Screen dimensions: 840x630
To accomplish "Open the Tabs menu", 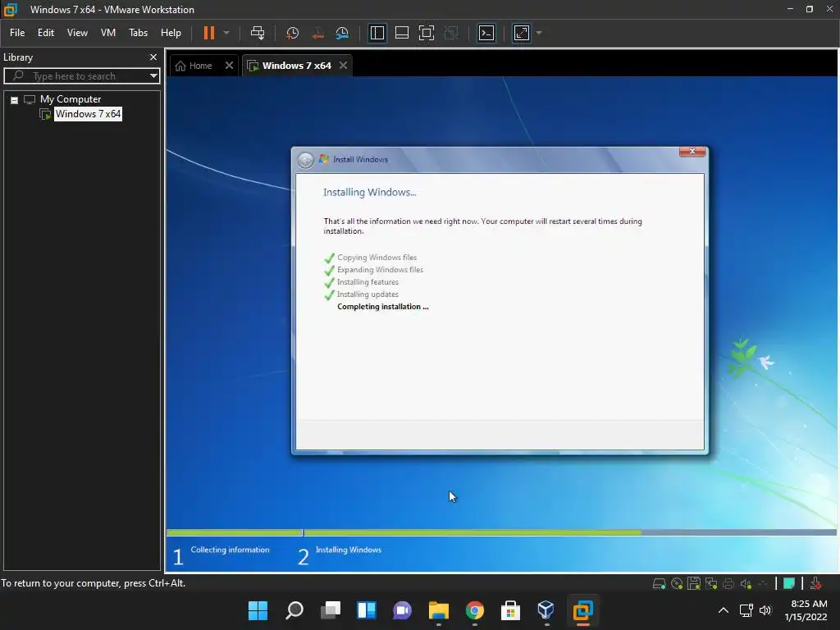I will coord(138,33).
